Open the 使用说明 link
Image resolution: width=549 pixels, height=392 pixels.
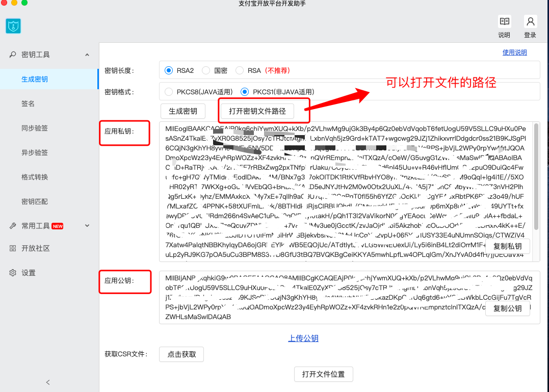(x=515, y=53)
